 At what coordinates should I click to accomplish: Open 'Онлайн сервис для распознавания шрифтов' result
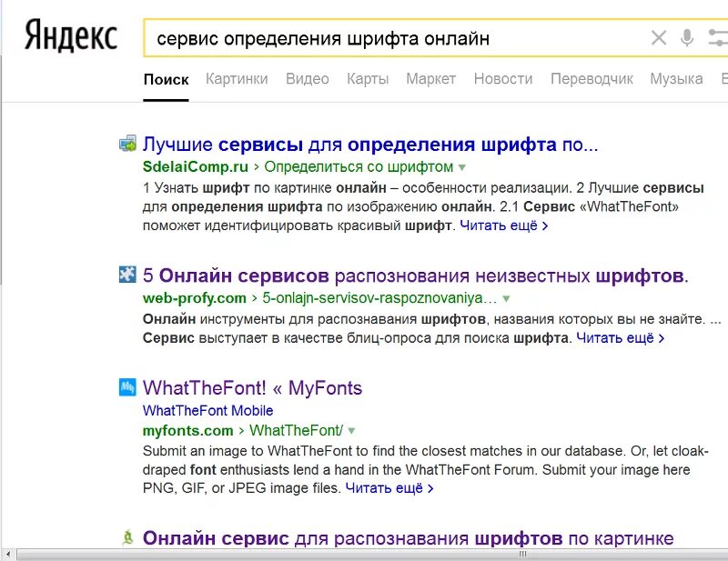408,538
